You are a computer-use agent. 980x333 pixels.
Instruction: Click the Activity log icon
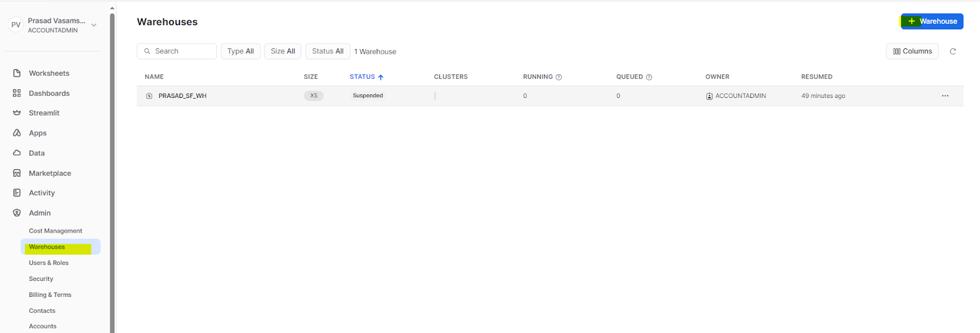tap(17, 193)
